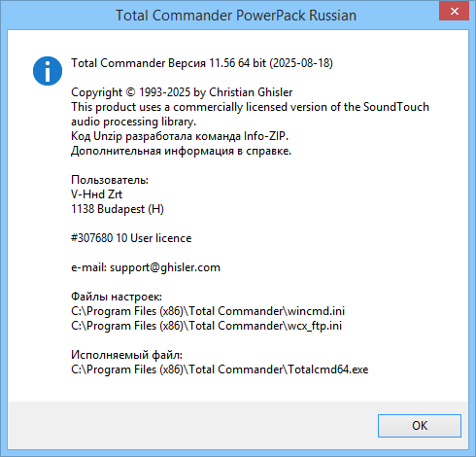Click the support@ghisler.com e-mail address

click(165, 267)
